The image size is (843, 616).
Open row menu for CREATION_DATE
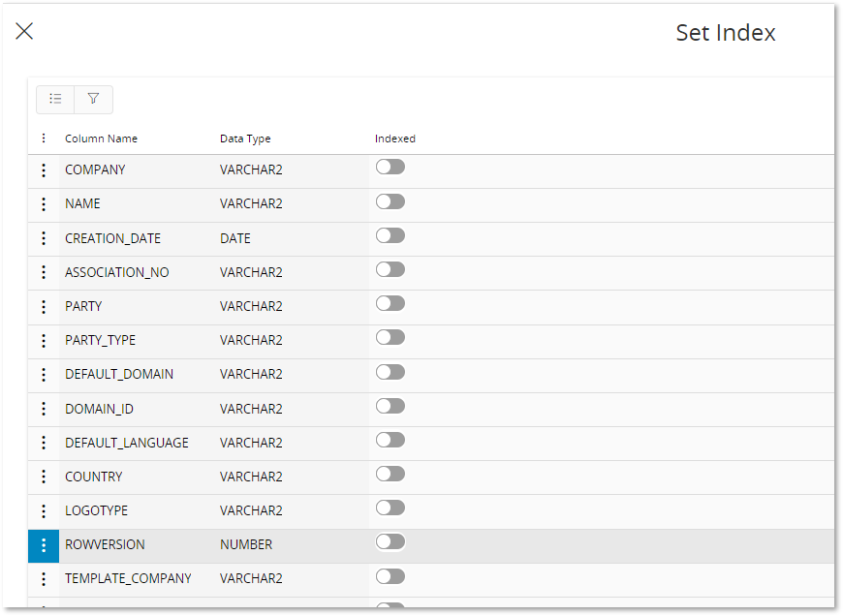[x=44, y=238]
